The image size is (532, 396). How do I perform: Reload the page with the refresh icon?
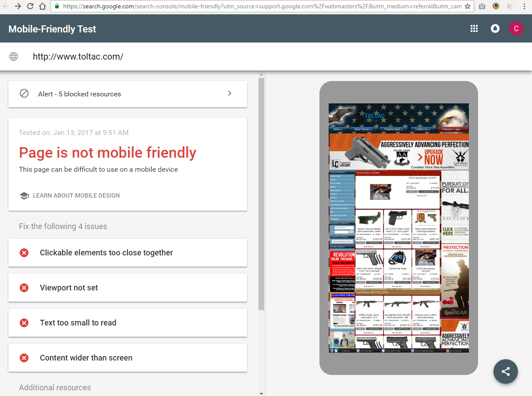coord(30,6)
